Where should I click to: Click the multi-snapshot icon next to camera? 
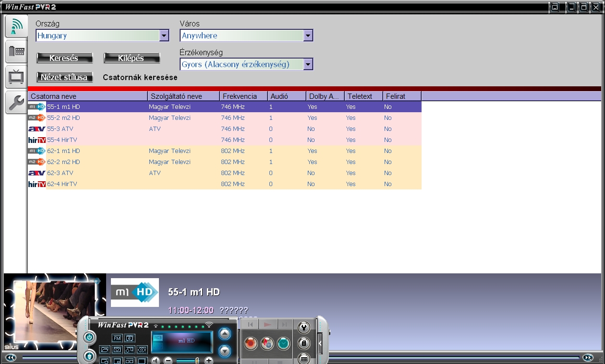click(130, 350)
